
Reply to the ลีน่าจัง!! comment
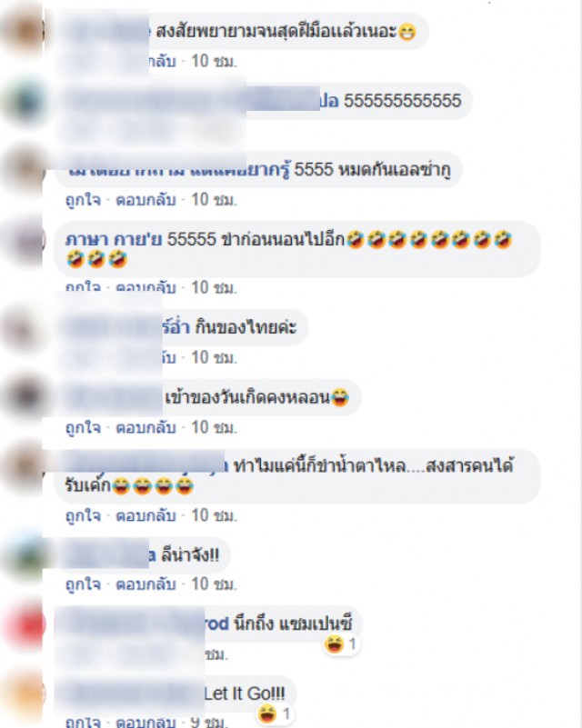tap(145, 584)
